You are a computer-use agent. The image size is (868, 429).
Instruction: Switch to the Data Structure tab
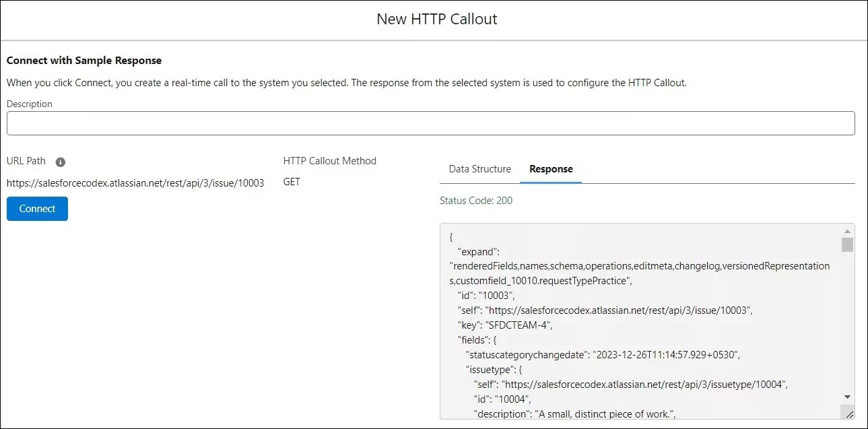click(480, 169)
